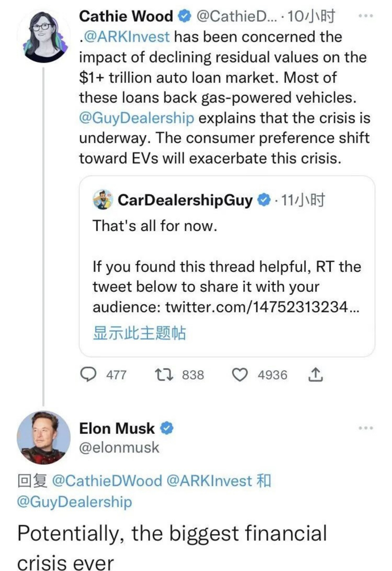
Task: Click the verified badge beside CarDealershipGuy
Action: 264,200
